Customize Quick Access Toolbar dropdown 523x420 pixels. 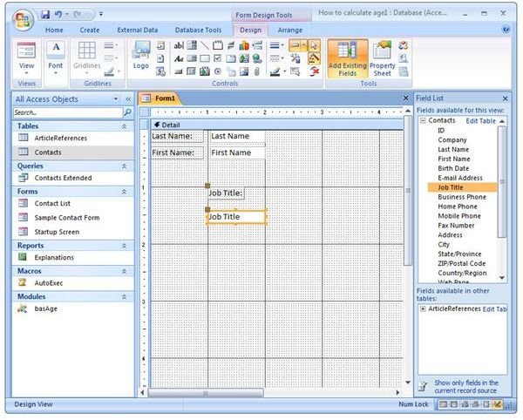click(x=101, y=14)
